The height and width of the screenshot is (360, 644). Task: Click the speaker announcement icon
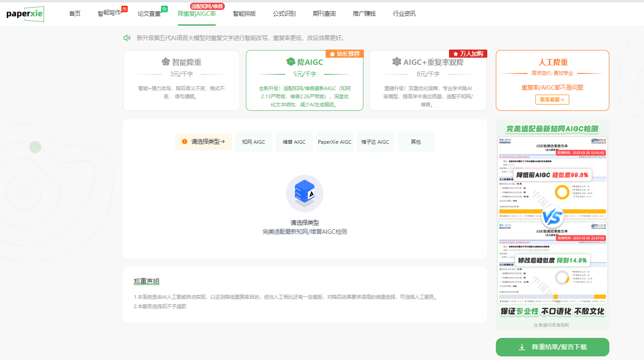click(x=127, y=38)
